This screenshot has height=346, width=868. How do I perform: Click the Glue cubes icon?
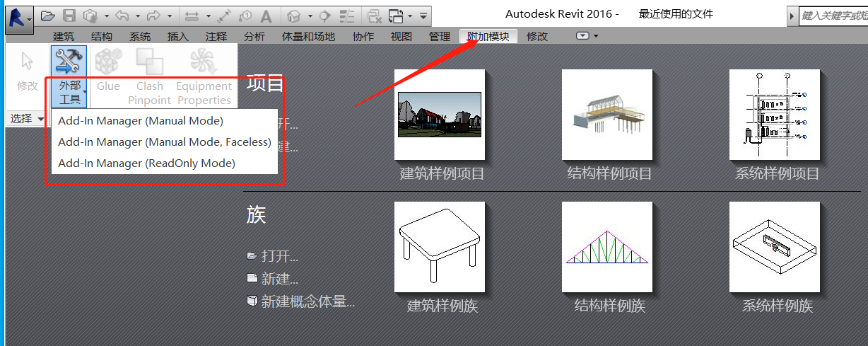click(108, 62)
